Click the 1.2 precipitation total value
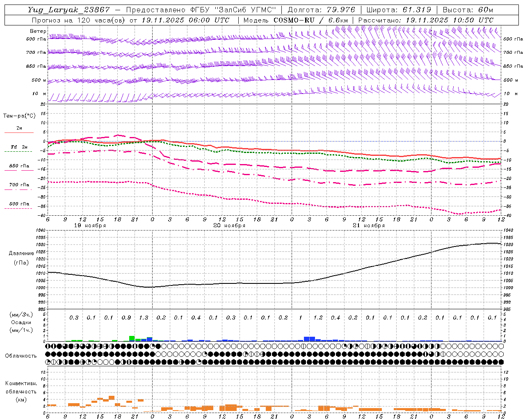This screenshot has width=525, height=420. click(x=318, y=318)
